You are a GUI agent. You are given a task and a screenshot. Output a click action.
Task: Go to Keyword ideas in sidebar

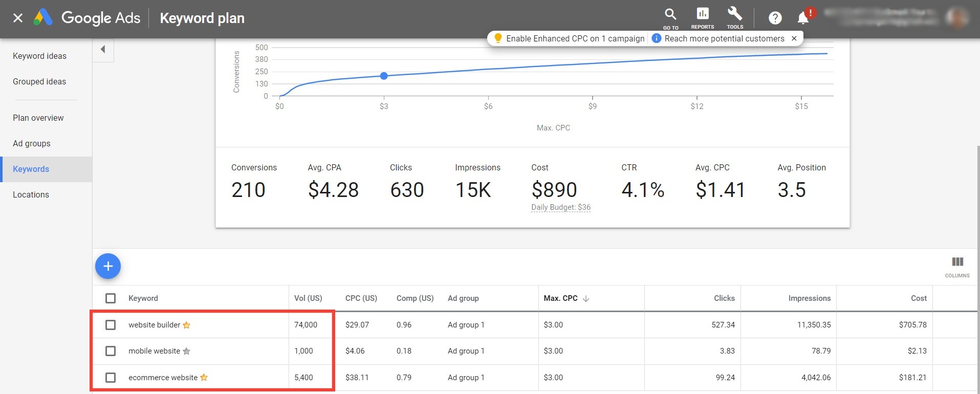(39, 56)
